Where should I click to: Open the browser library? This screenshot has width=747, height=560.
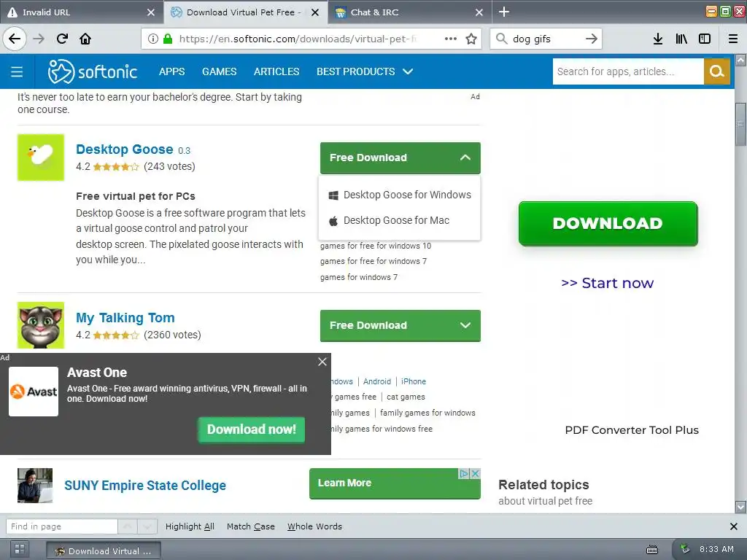tap(681, 39)
